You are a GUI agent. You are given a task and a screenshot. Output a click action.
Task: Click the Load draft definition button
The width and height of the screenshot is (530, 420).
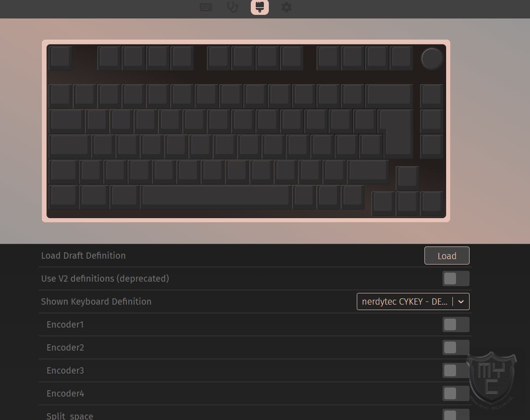pyautogui.click(x=447, y=256)
